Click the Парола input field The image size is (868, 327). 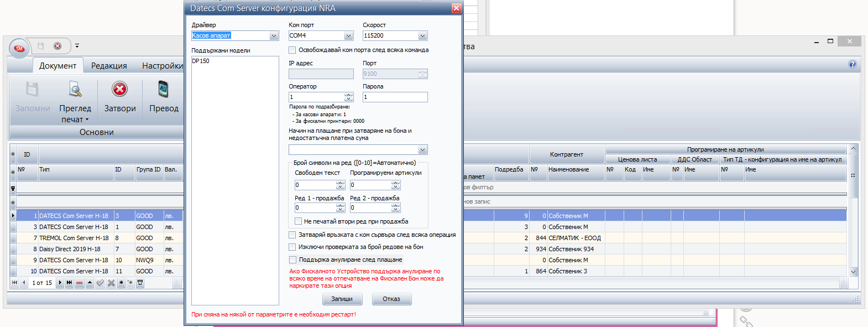click(395, 97)
